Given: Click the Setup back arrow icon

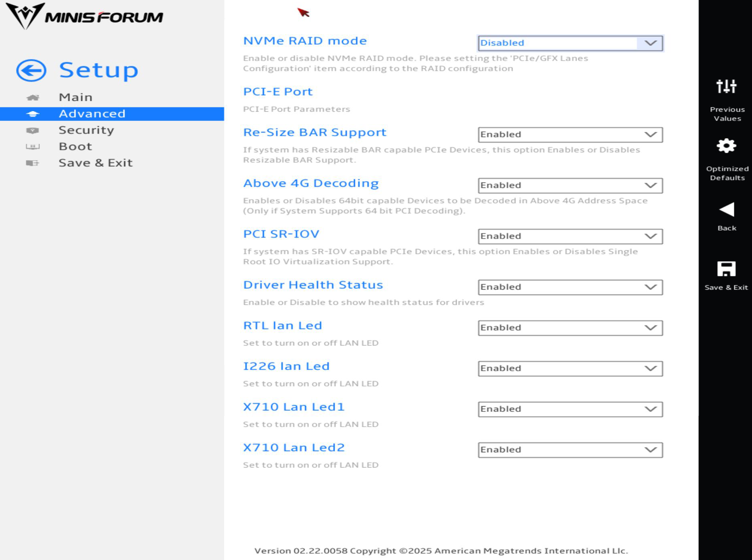Looking at the screenshot, I should [31, 70].
